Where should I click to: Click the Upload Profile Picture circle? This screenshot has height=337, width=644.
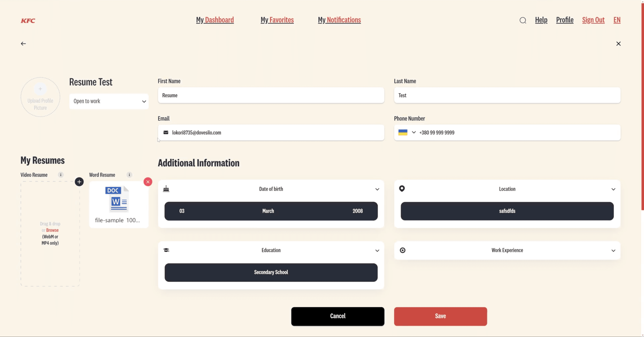point(40,97)
